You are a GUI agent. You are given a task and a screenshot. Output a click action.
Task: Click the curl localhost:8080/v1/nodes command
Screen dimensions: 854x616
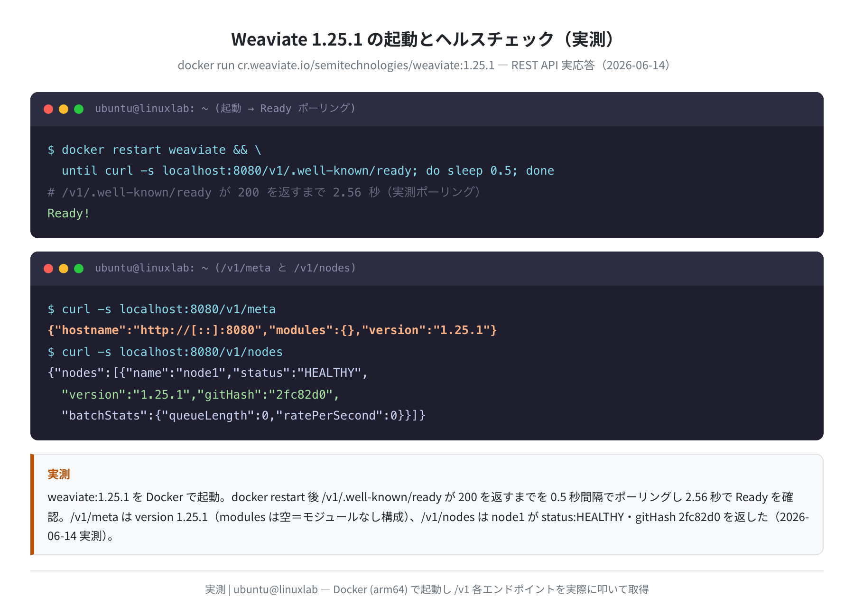point(165,352)
